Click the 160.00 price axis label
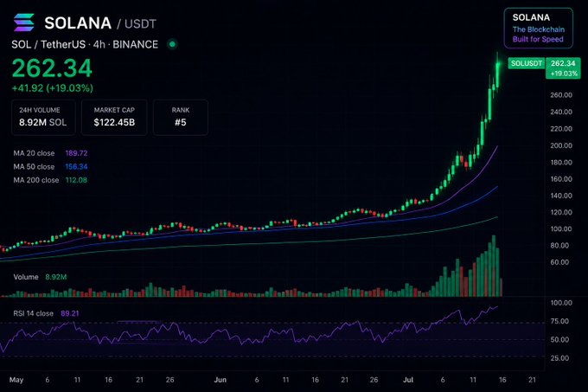 pyautogui.click(x=561, y=179)
